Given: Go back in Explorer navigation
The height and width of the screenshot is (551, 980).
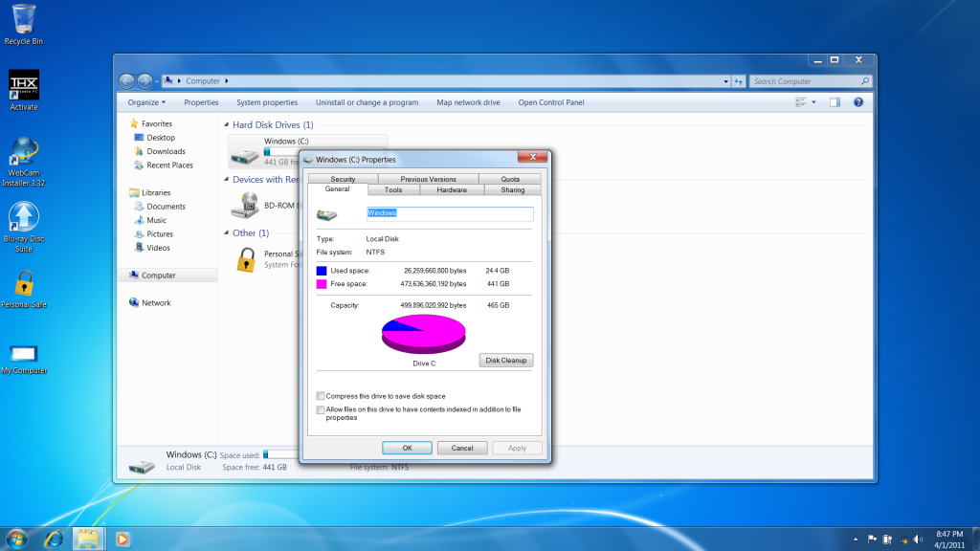Looking at the screenshot, I should coord(126,81).
